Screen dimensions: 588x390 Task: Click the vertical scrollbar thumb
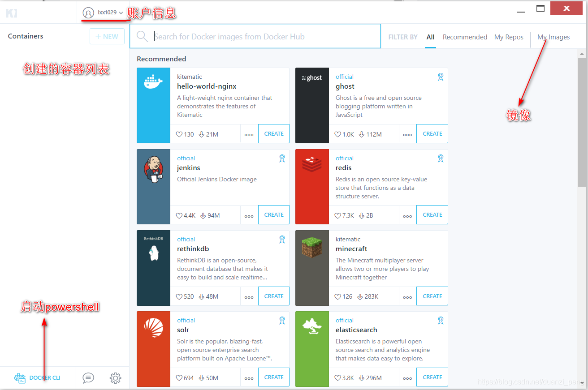pos(582,122)
